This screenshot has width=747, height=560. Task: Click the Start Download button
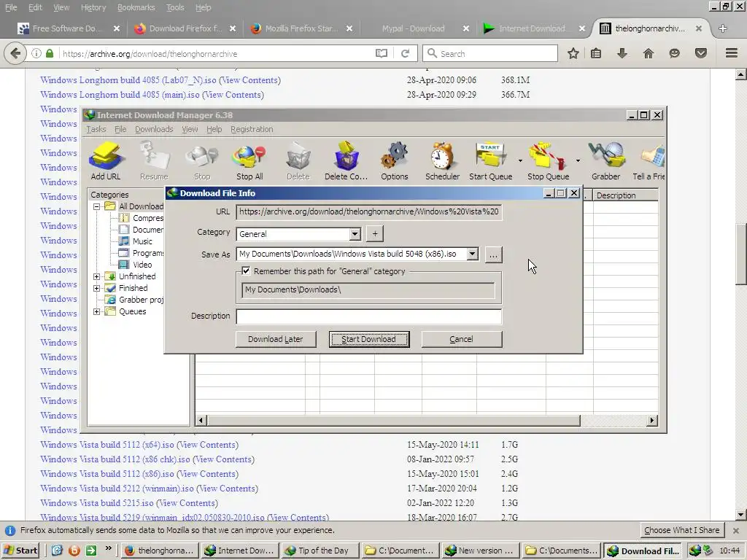(x=368, y=339)
